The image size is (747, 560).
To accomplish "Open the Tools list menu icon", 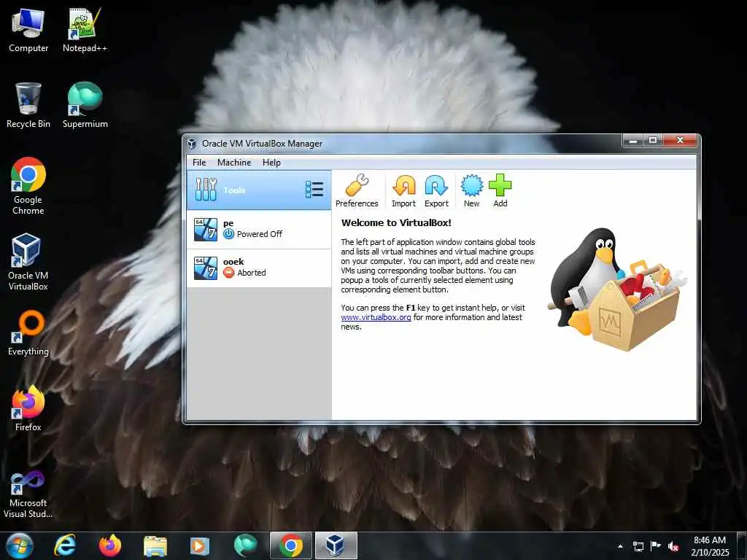I will coord(314,190).
